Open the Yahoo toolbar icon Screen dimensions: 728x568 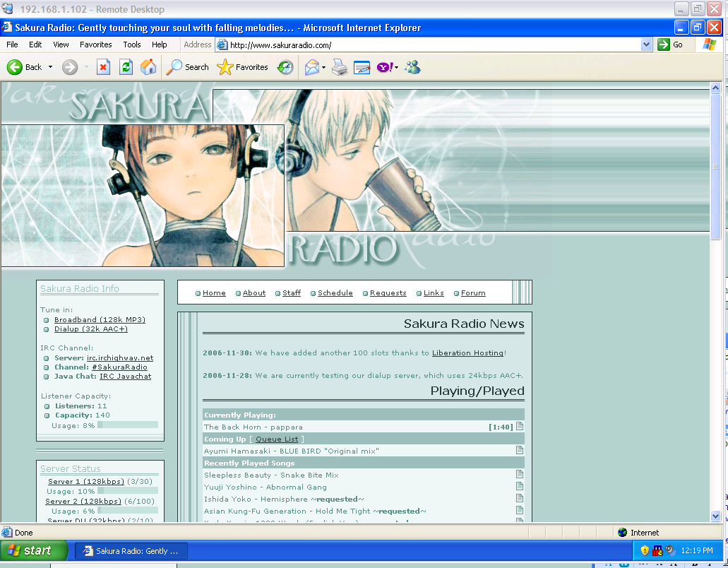[384, 67]
